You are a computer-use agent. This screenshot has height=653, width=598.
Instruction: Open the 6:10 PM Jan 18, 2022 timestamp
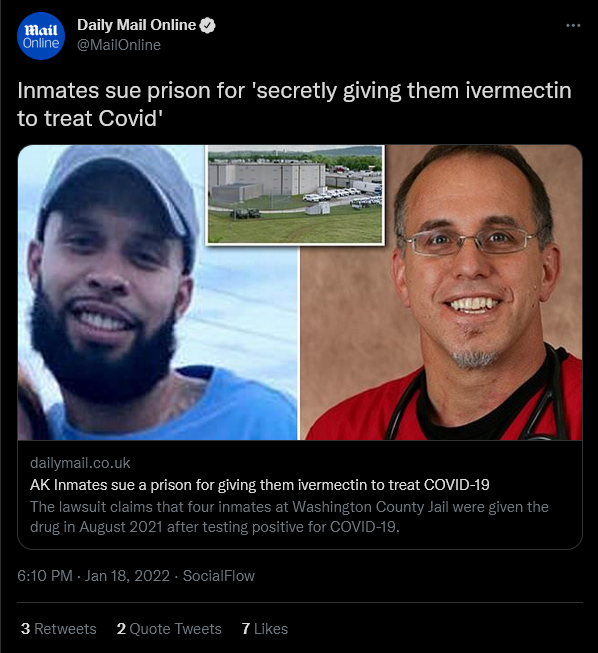pos(93,576)
